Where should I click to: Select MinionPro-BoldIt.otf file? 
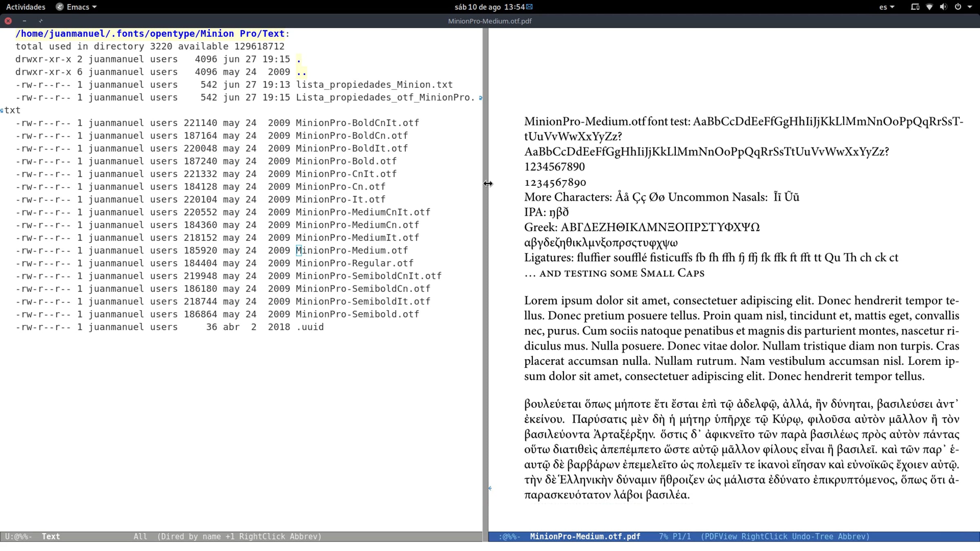click(x=352, y=148)
